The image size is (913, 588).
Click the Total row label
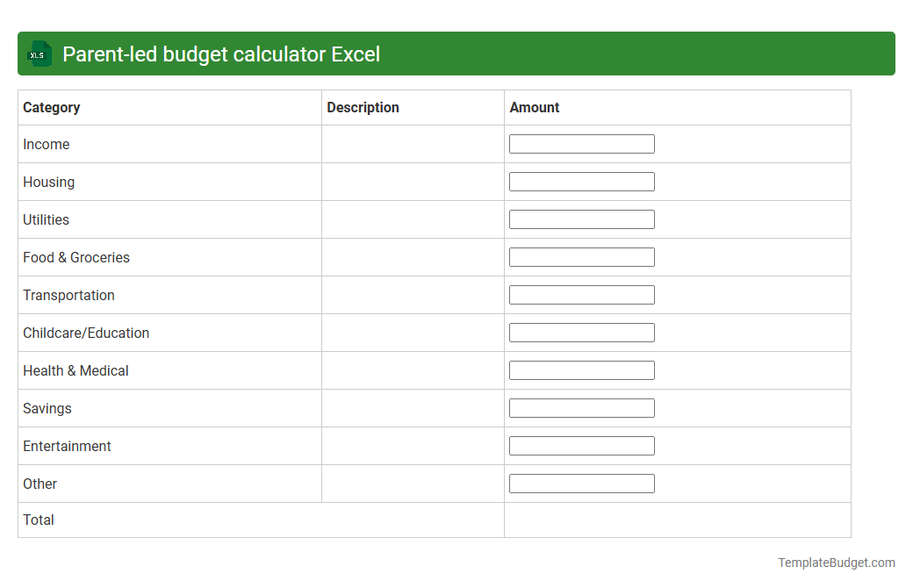(39, 520)
